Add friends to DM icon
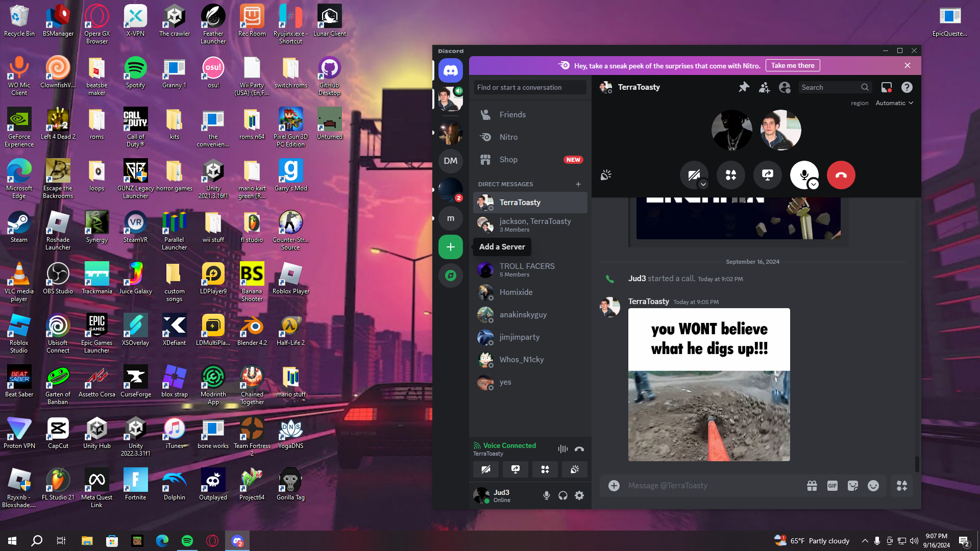This screenshot has width=980, height=551. [764, 87]
